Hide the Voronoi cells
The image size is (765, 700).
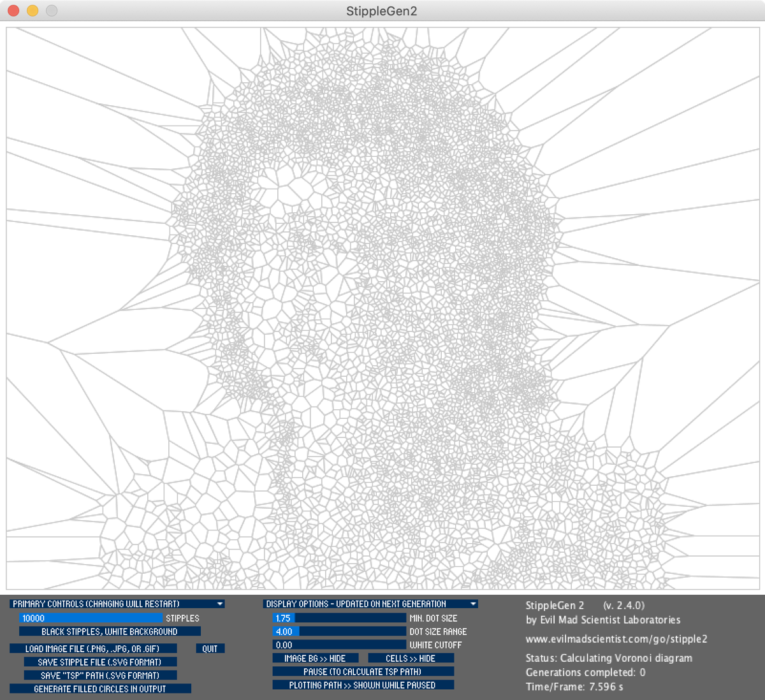point(411,658)
